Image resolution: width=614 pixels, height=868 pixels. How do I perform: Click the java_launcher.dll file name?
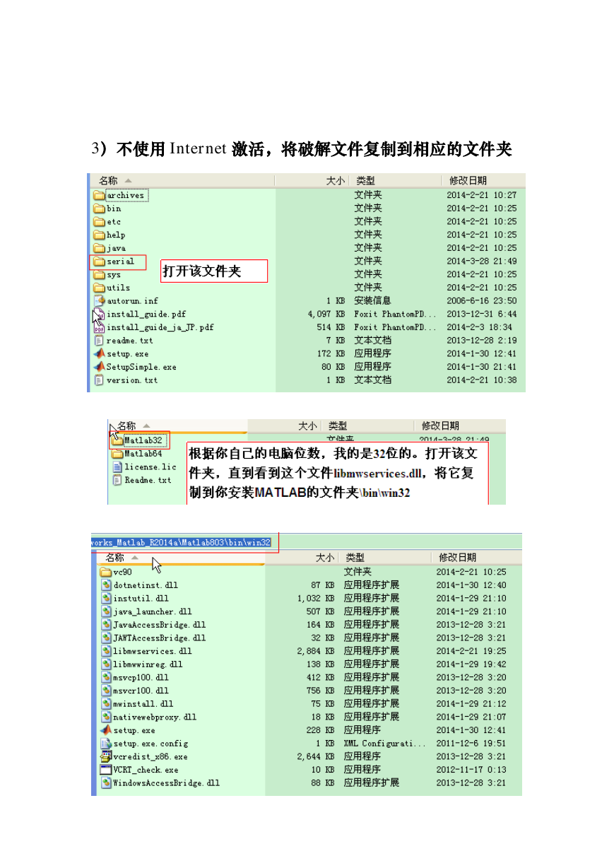click(x=153, y=611)
